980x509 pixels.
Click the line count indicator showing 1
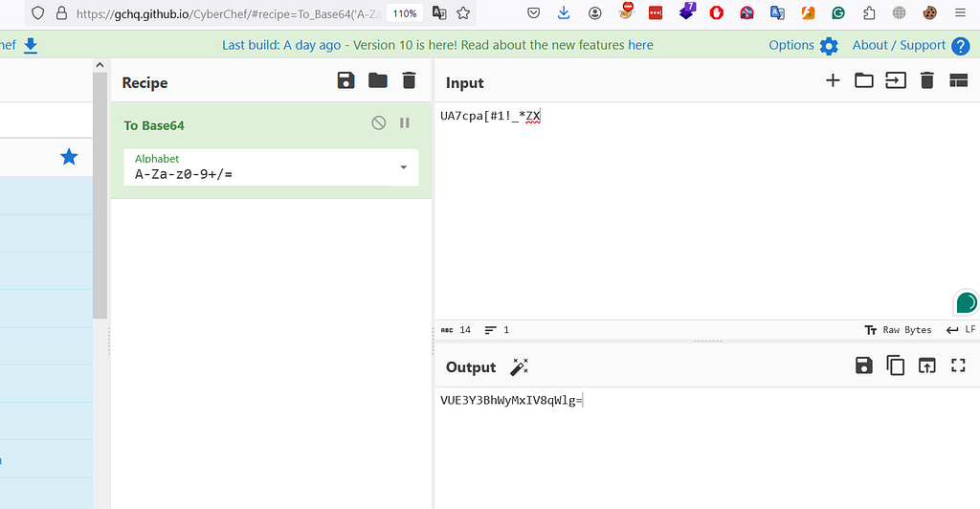(x=498, y=330)
